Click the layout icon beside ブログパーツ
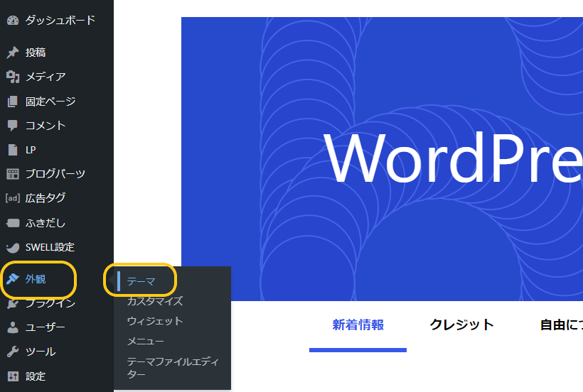This screenshot has width=583, height=392. (x=13, y=174)
